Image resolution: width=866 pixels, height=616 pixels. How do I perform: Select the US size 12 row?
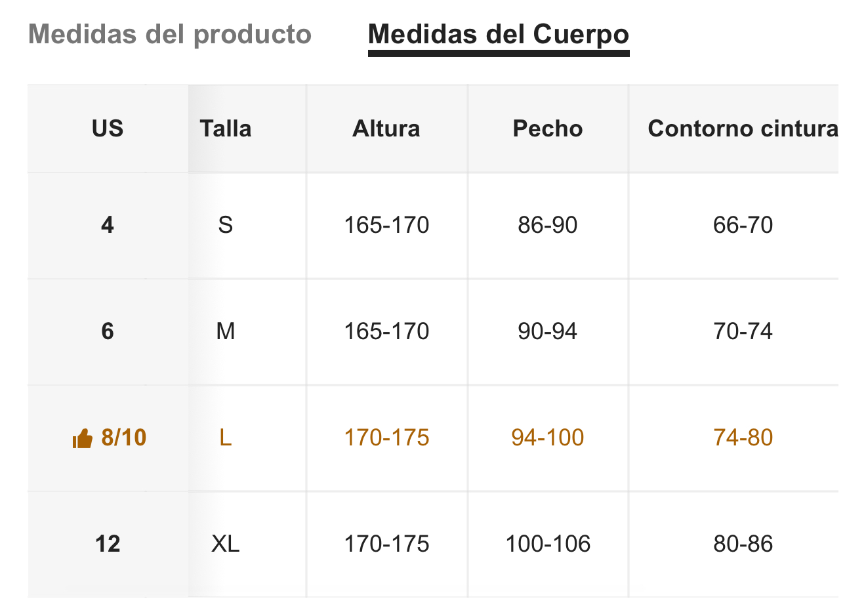(x=433, y=544)
